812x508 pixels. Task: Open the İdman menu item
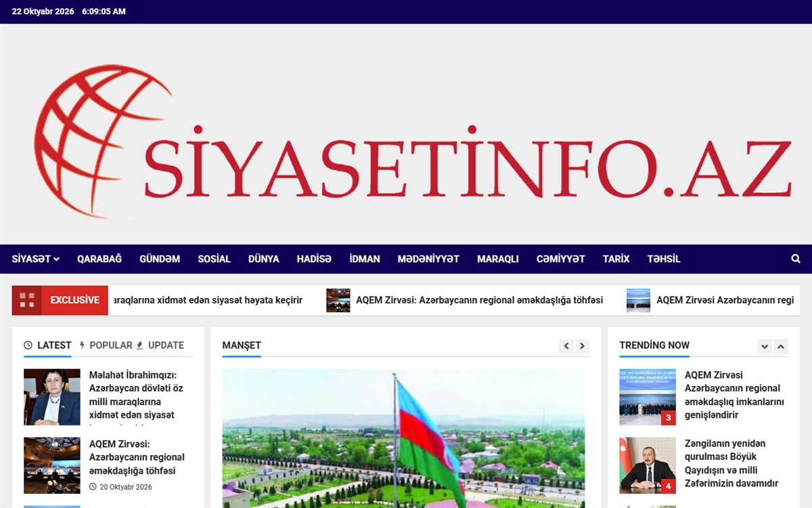click(365, 259)
